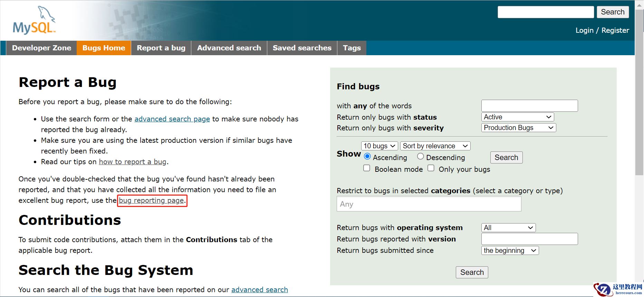Go to the Bugs Home tab
This screenshot has height=297, width=644.
[104, 48]
